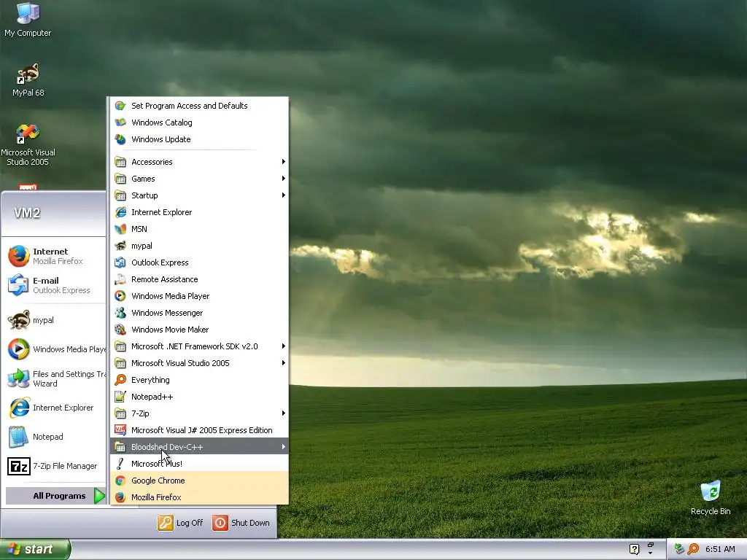Click the mypal raccoon icon in All Programs list

click(120, 246)
